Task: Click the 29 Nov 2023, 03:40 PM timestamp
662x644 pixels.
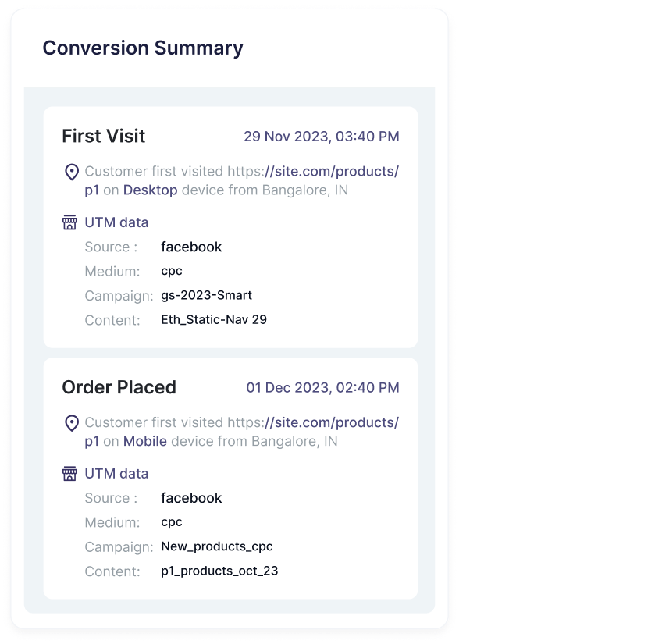Action: pyautogui.click(x=322, y=137)
